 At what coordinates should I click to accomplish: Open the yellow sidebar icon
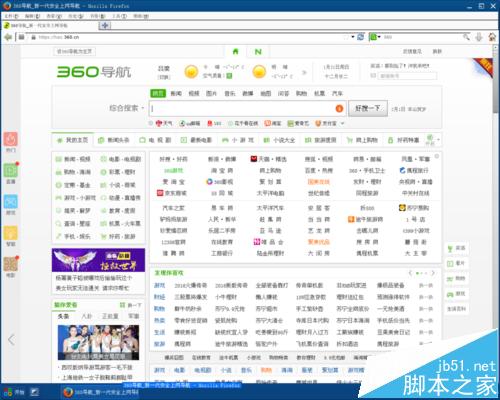[11, 233]
